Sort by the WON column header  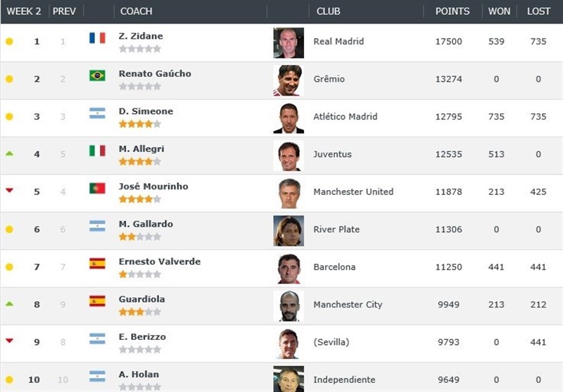tap(499, 11)
